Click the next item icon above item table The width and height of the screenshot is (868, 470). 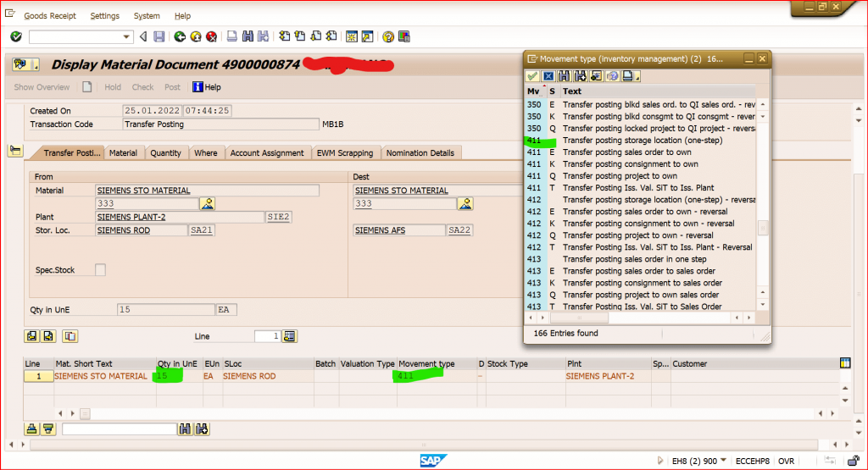[48, 335]
